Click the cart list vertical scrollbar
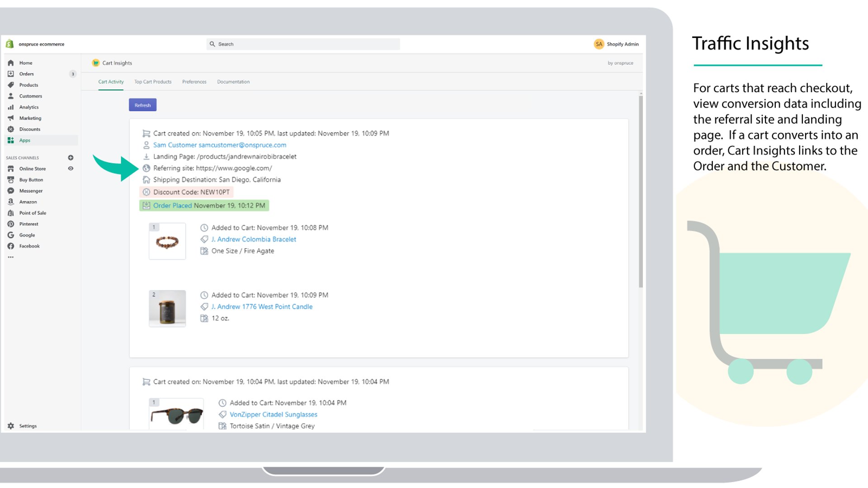The width and height of the screenshot is (868, 488). [641, 191]
